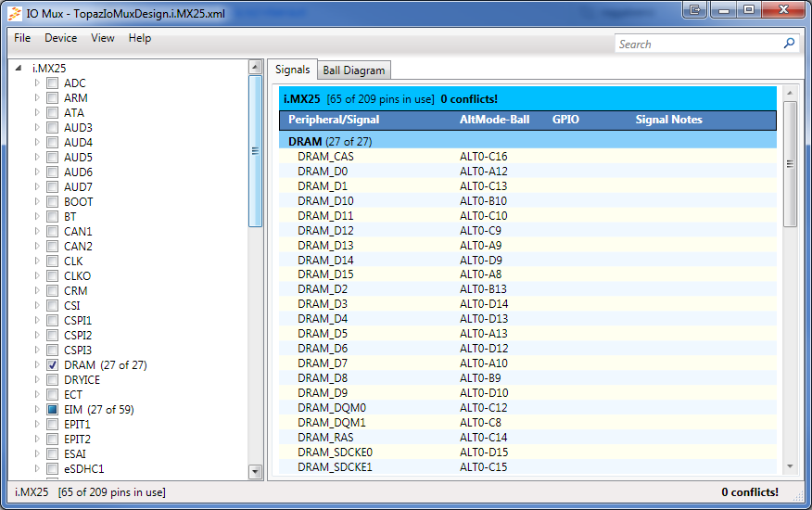Image resolution: width=812 pixels, height=510 pixels.
Task: Toggle the partially selected EIM checkbox
Action: coord(52,410)
